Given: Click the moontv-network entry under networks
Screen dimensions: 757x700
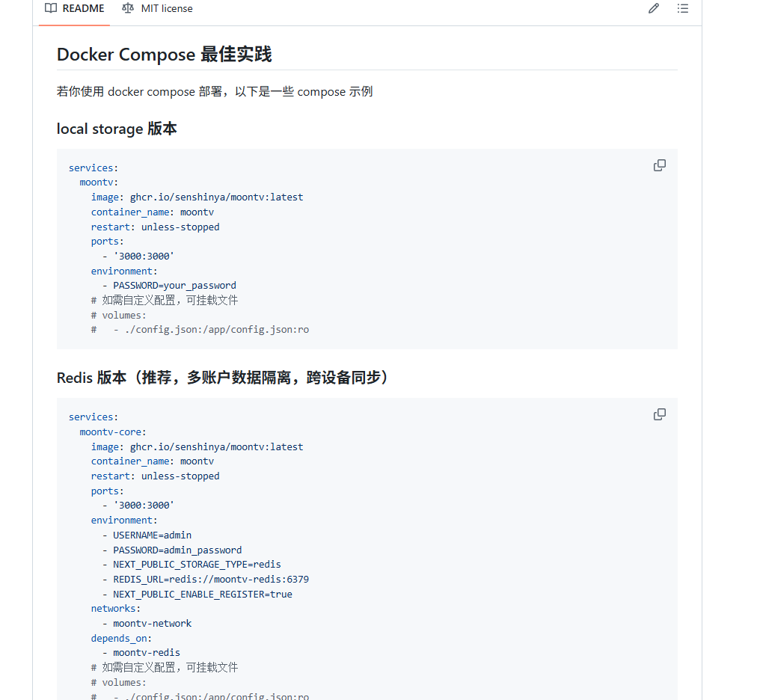Looking at the screenshot, I should tap(152, 624).
